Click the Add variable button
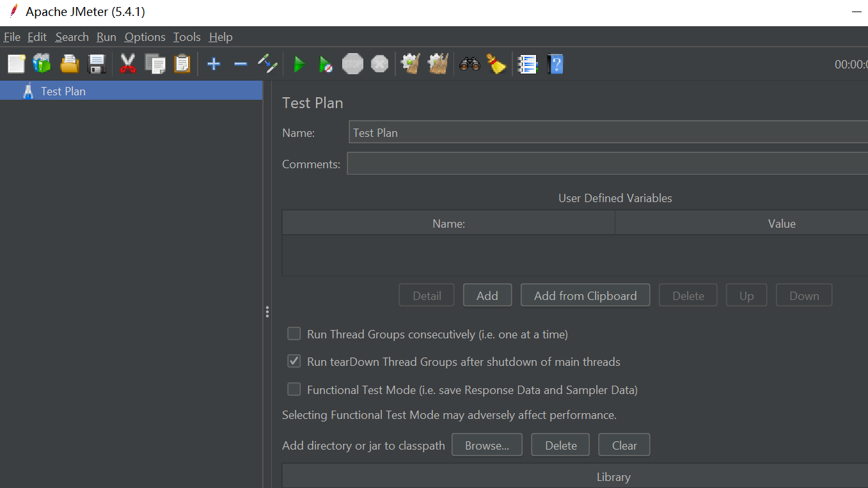 pos(487,295)
